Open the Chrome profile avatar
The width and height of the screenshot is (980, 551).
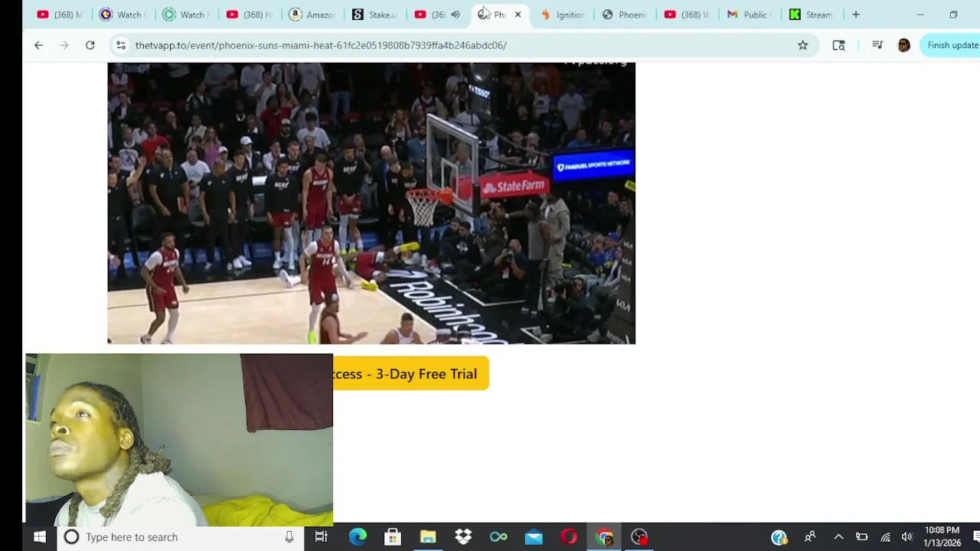click(904, 45)
